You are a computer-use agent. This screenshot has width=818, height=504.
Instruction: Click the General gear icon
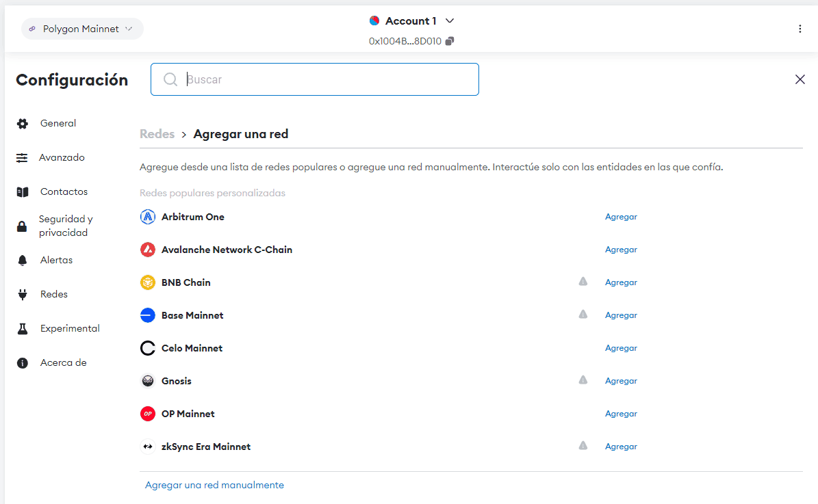click(23, 124)
